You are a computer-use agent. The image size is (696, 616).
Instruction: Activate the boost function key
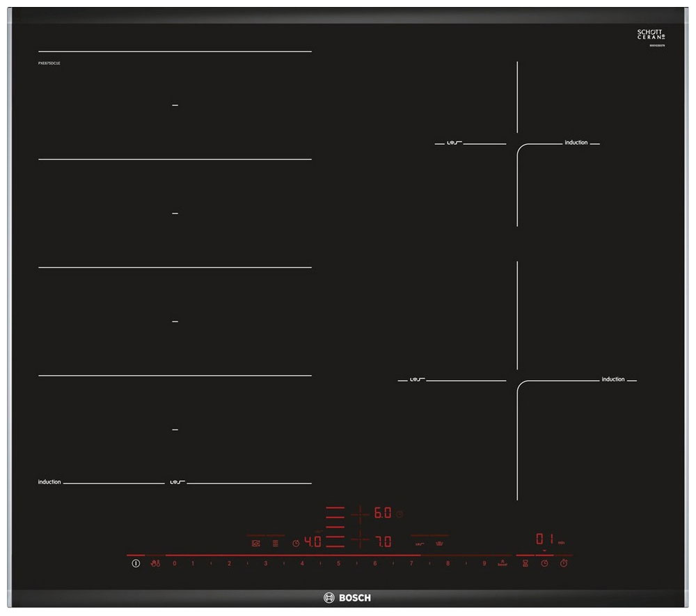pos(502,563)
